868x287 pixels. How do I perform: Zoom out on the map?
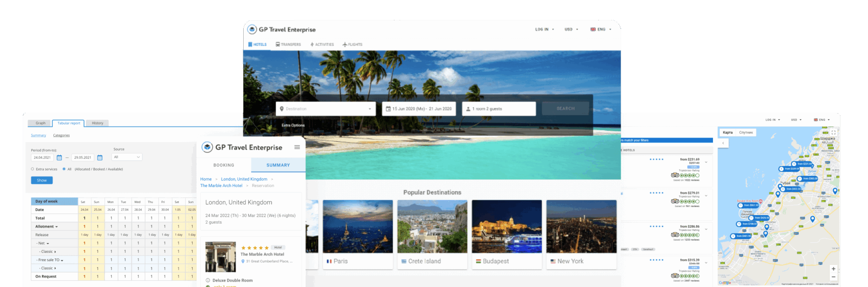(833, 277)
